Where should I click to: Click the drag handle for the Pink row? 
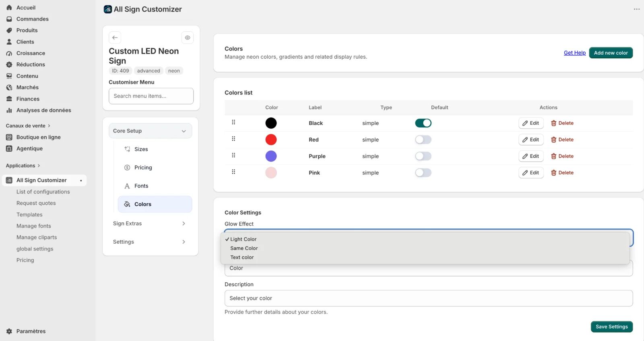pos(233,172)
